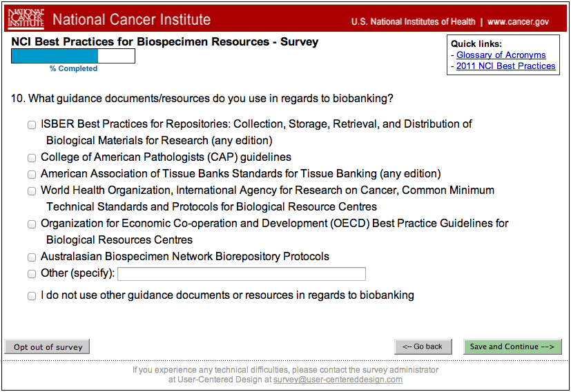Viewport: 571px width, 392px height.
Task: Open the Glossary of Acronyms link
Action: [x=501, y=55]
